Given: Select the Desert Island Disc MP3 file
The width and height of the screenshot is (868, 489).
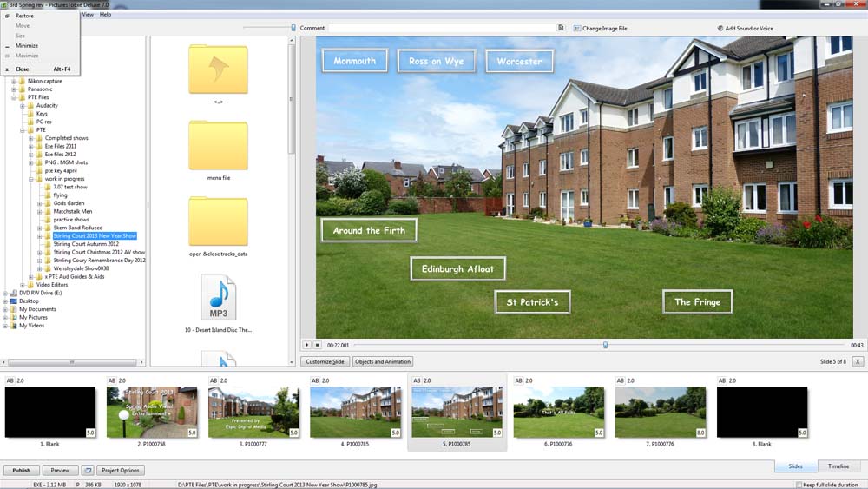Looking at the screenshot, I should [x=218, y=297].
